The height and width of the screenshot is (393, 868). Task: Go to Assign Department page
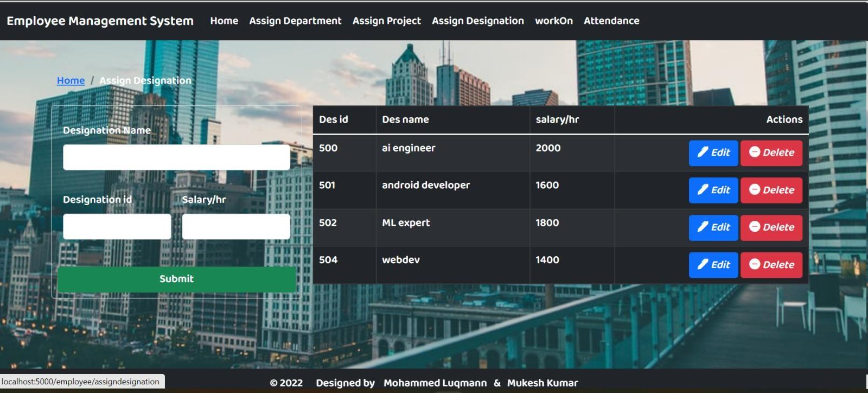click(x=295, y=21)
